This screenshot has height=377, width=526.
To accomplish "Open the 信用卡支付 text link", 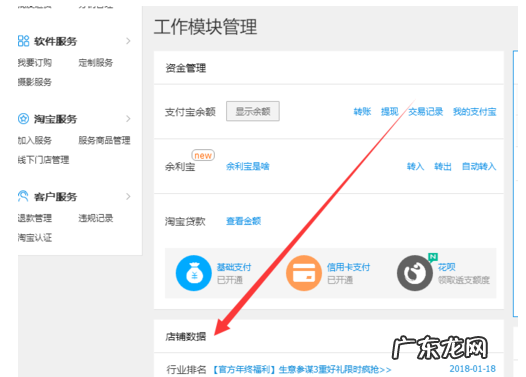I will point(349,267).
